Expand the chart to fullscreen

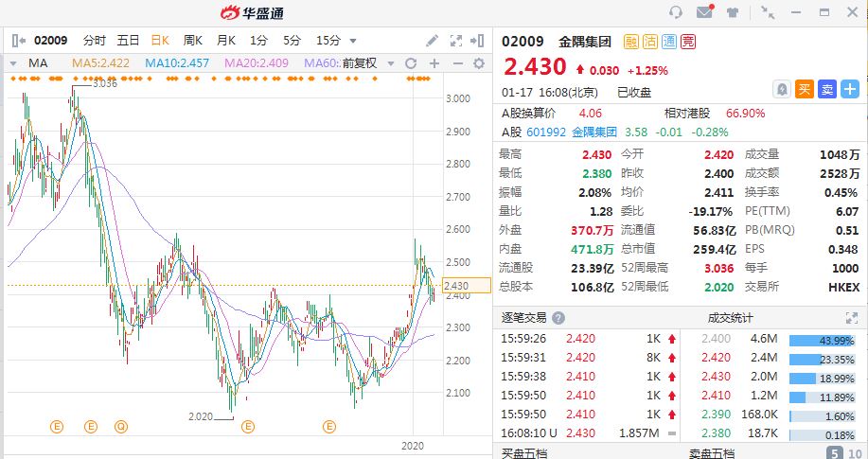pos(455,41)
